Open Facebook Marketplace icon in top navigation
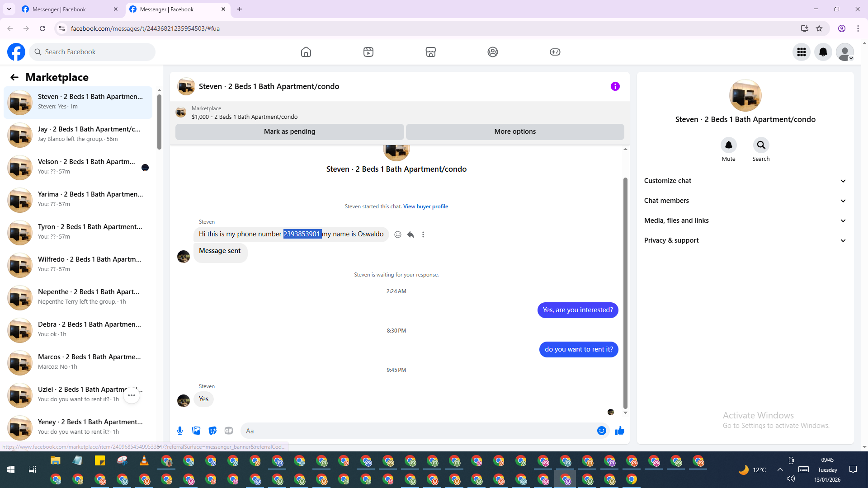This screenshot has width=868, height=488. [430, 52]
